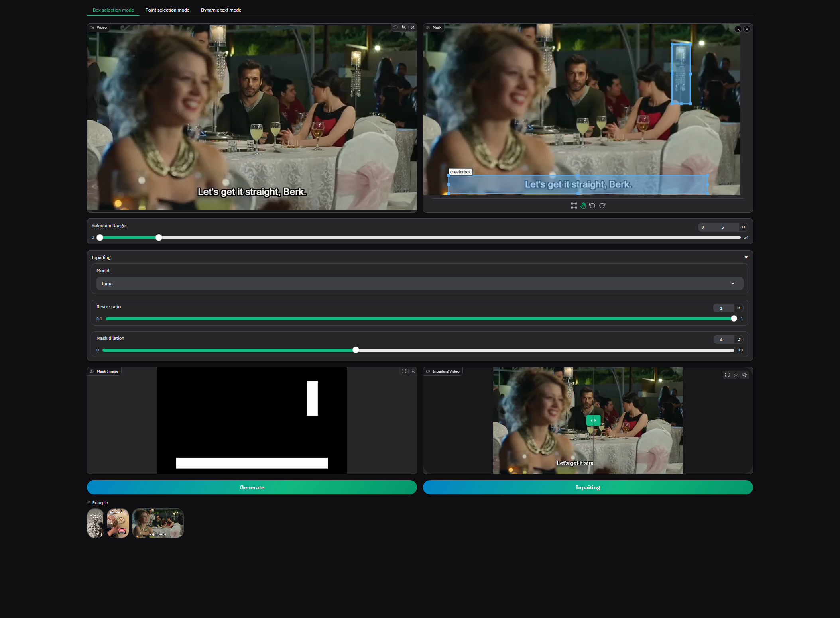Image resolution: width=840 pixels, height=618 pixels.
Task: Open the Model dropdown showing lama
Action: pos(419,284)
